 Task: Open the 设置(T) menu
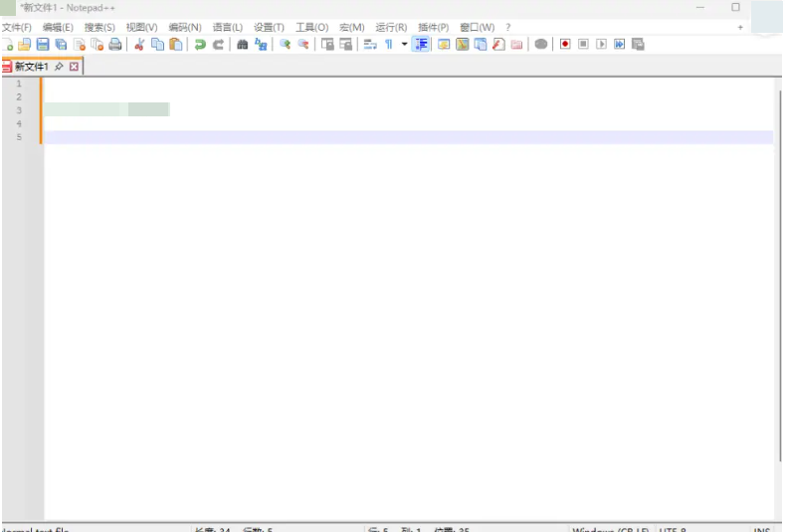point(269,28)
